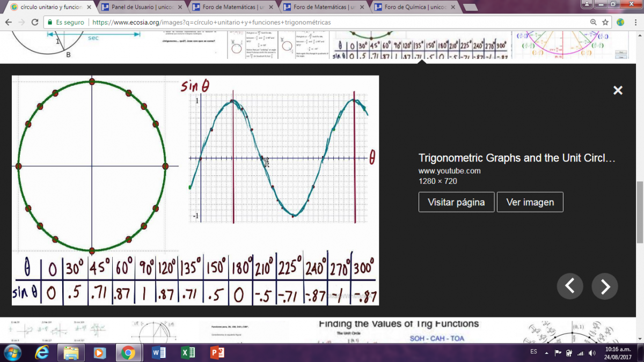
Task: Close the image preview panel
Action: [618, 91]
